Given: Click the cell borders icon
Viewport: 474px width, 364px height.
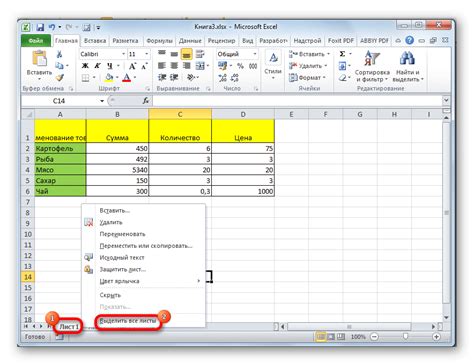Looking at the screenshot, I should tap(85, 78).
